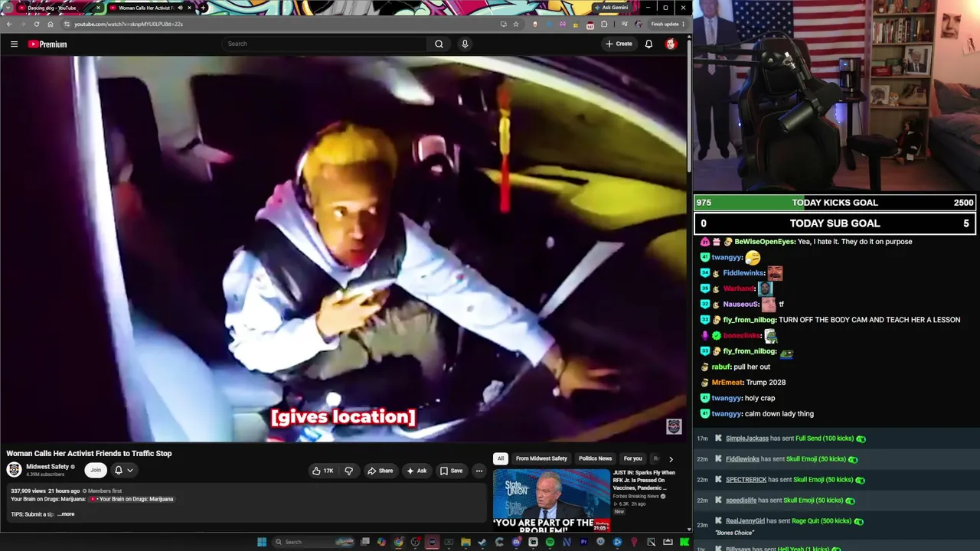980x551 pixels.
Task: Expand the description with '...more'
Action: click(x=66, y=514)
